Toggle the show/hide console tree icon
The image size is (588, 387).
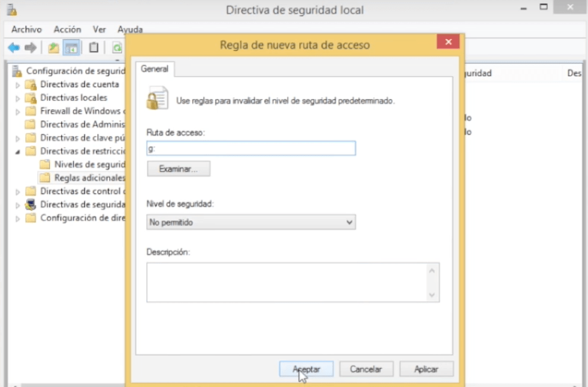pyautogui.click(x=71, y=48)
